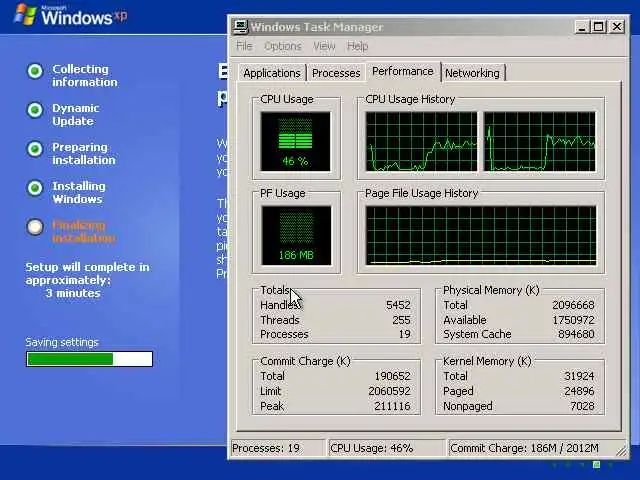
Task: Click the Finalizing installation step text
Action: coord(84,231)
